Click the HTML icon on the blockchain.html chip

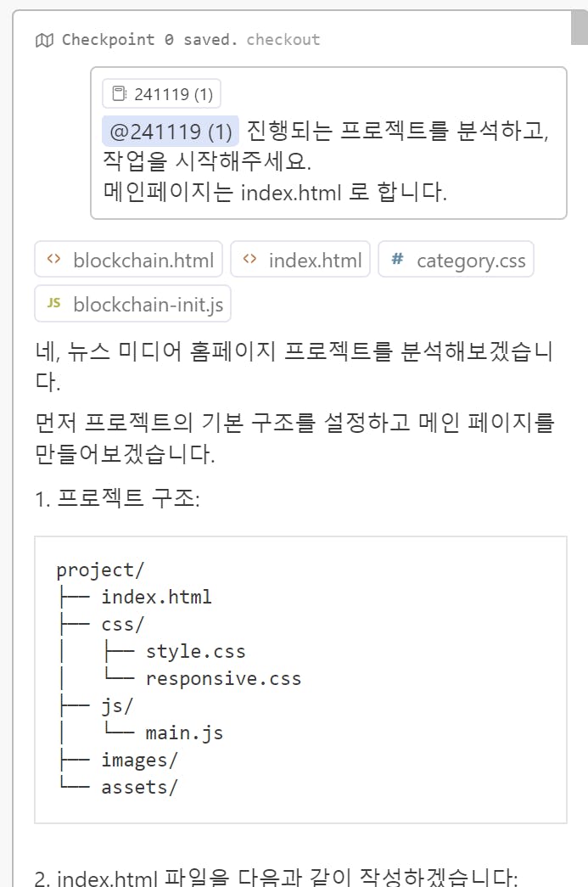pyautogui.click(x=53, y=259)
